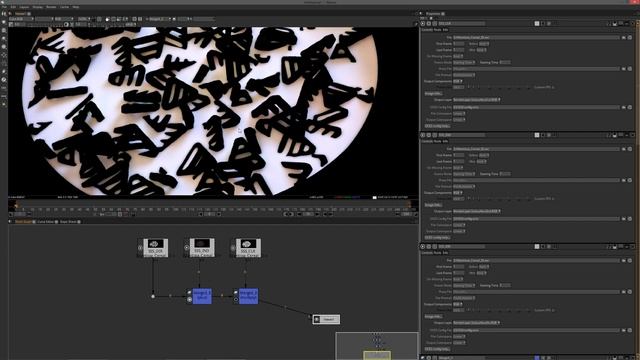Open the Node tab in first properties panel
Screen dimensions: 640x360
pos(437,30)
